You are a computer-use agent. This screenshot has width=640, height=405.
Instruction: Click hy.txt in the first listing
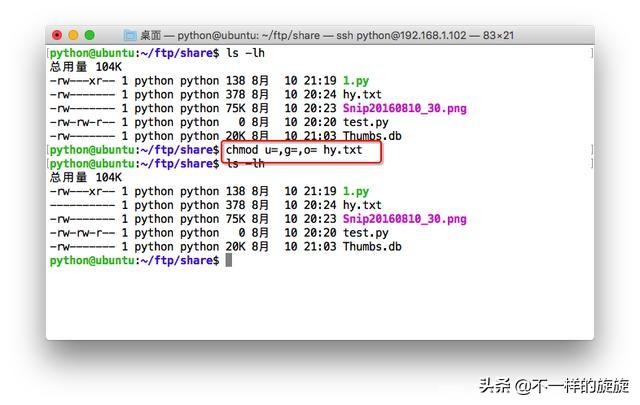pyautogui.click(x=362, y=95)
